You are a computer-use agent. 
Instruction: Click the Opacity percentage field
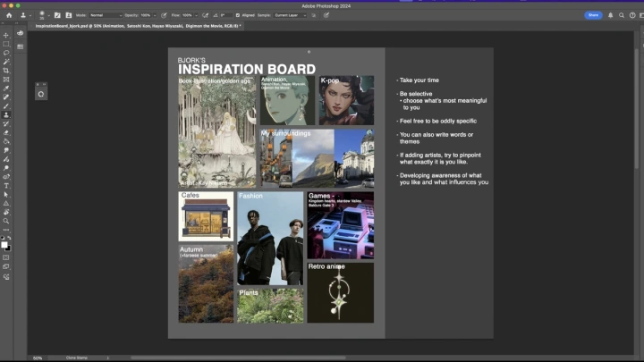click(x=146, y=15)
